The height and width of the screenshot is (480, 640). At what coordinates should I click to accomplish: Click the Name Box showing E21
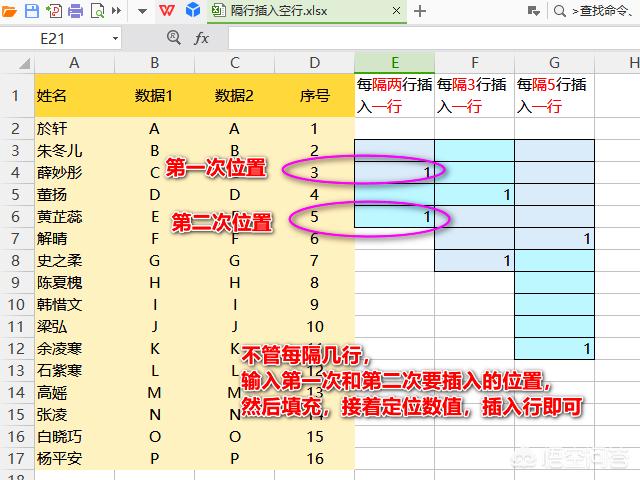click(55, 39)
